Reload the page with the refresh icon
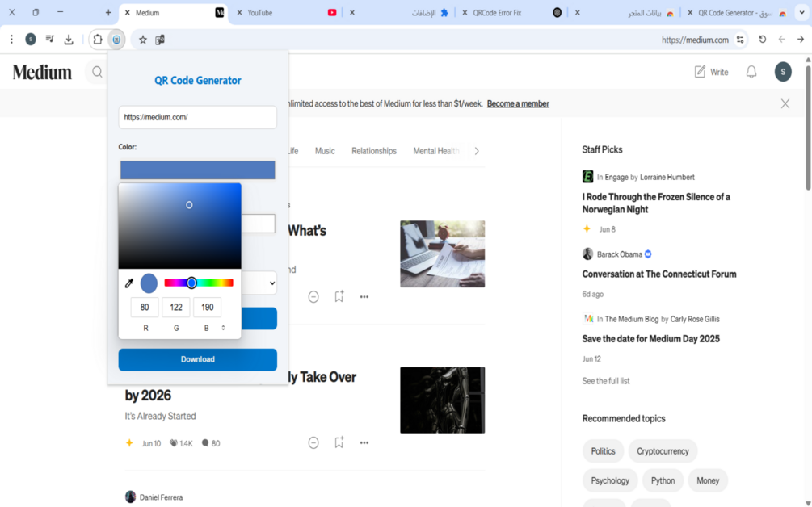Image resolution: width=812 pixels, height=507 pixels. coord(762,40)
